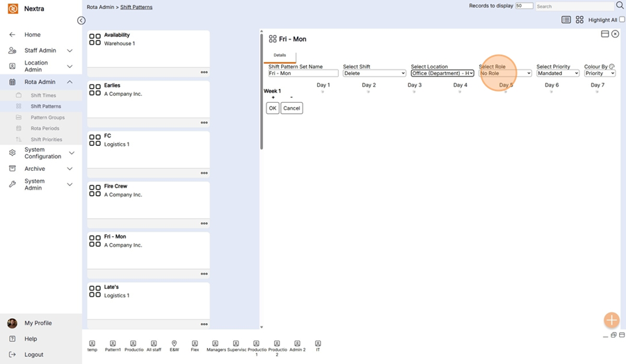Image resolution: width=626 pixels, height=364 pixels.
Task: Open options on the FC card
Action: (204, 173)
